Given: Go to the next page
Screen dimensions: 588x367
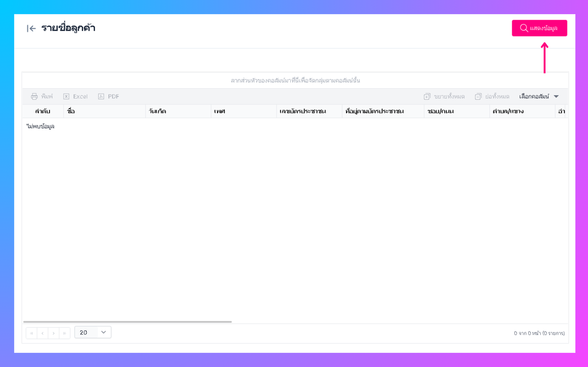Looking at the screenshot, I should coord(53,333).
